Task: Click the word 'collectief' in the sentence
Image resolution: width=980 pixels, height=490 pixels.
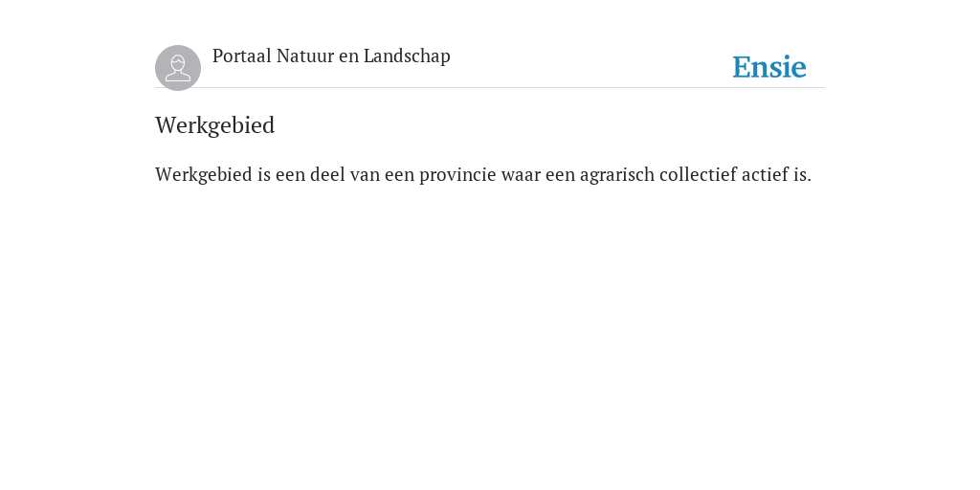Action: click(698, 174)
